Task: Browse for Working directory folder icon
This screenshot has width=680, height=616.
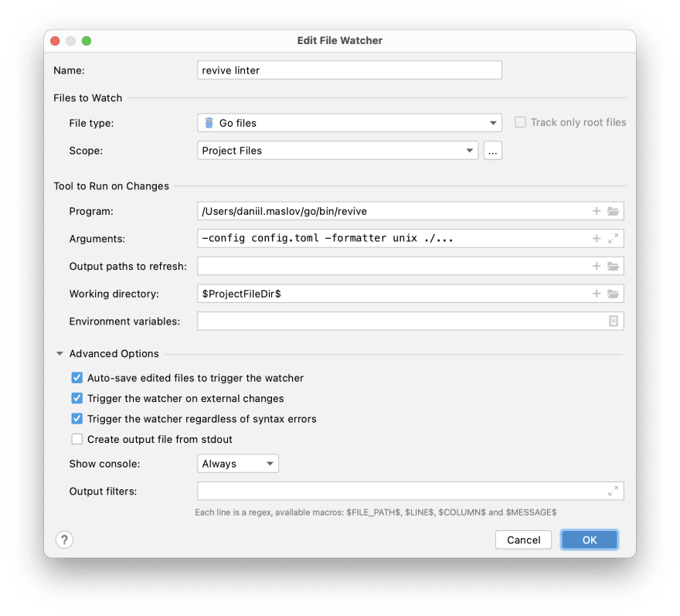Action: pos(613,294)
